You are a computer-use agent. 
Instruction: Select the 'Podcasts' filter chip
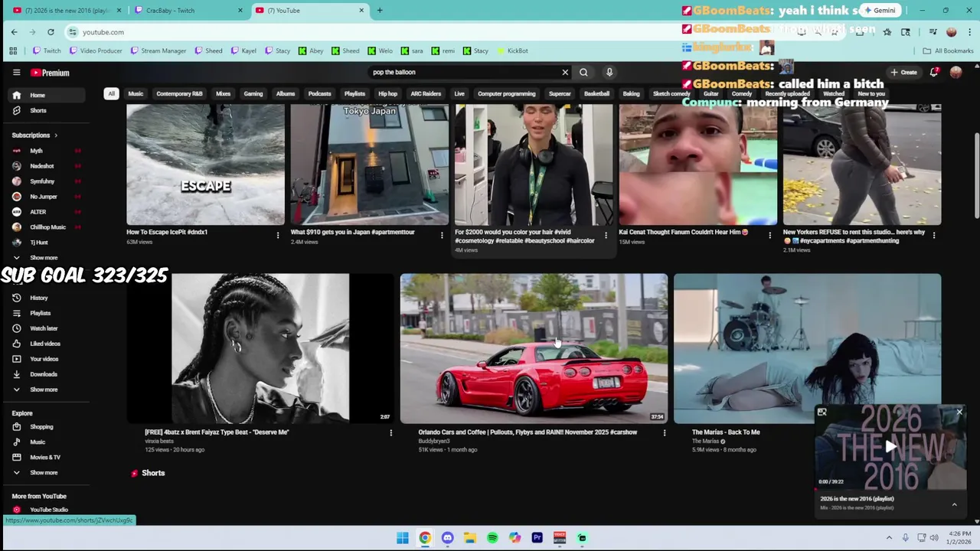pos(319,93)
